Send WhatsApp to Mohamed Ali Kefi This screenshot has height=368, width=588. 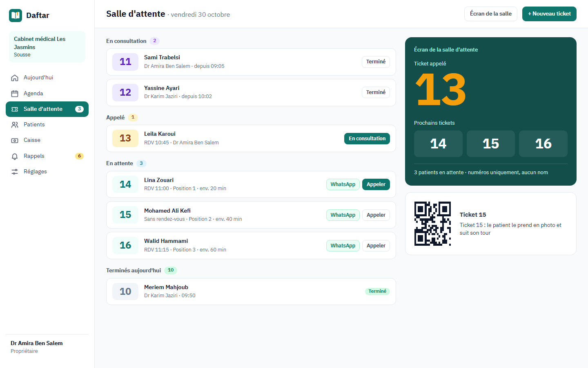(343, 215)
